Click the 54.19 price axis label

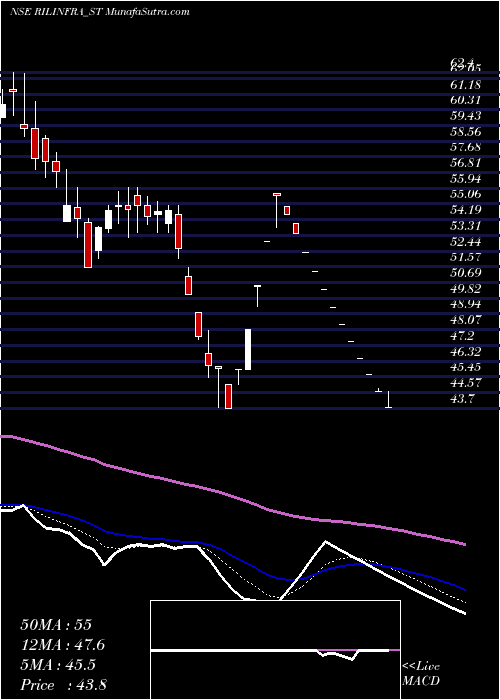click(466, 210)
